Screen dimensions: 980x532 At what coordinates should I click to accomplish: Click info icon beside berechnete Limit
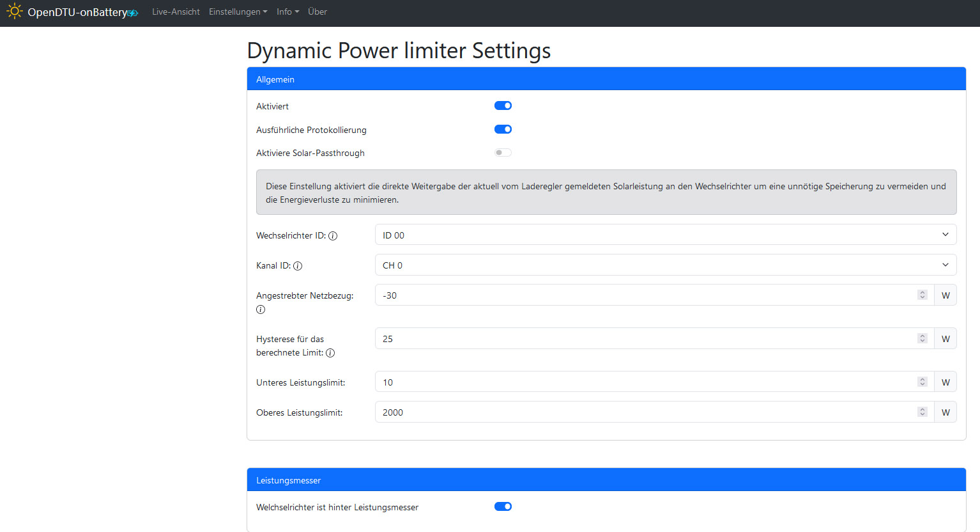click(x=330, y=353)
